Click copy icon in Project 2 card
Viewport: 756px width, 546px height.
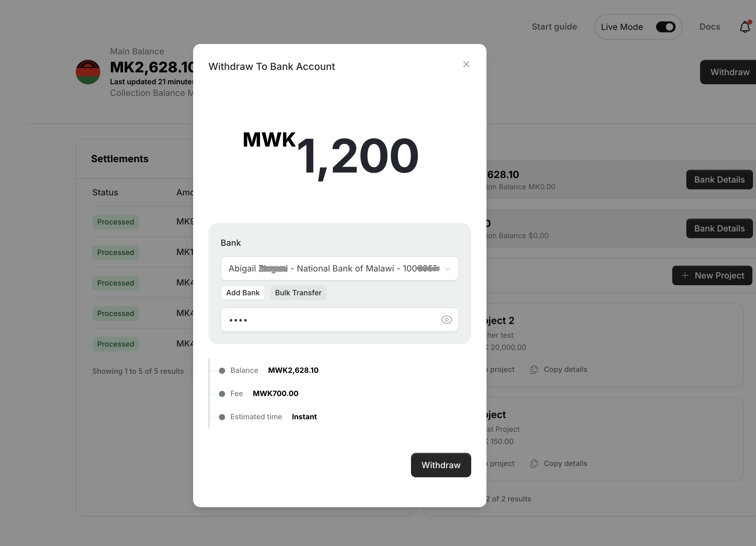(534, 369)
